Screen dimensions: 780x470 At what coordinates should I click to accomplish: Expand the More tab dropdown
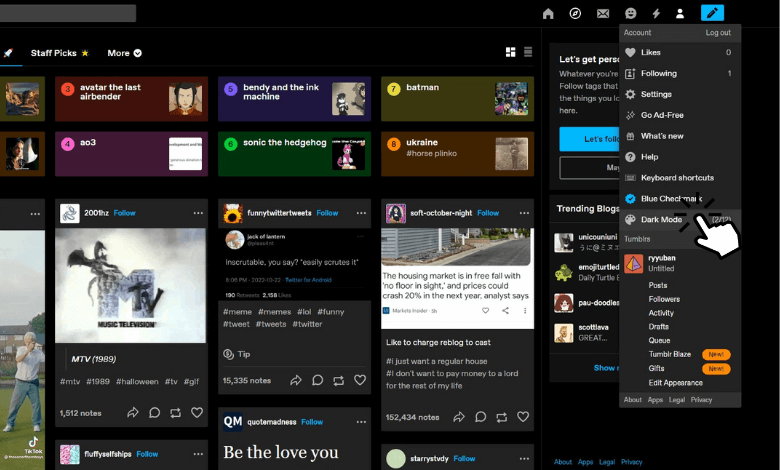coord(124,53)
